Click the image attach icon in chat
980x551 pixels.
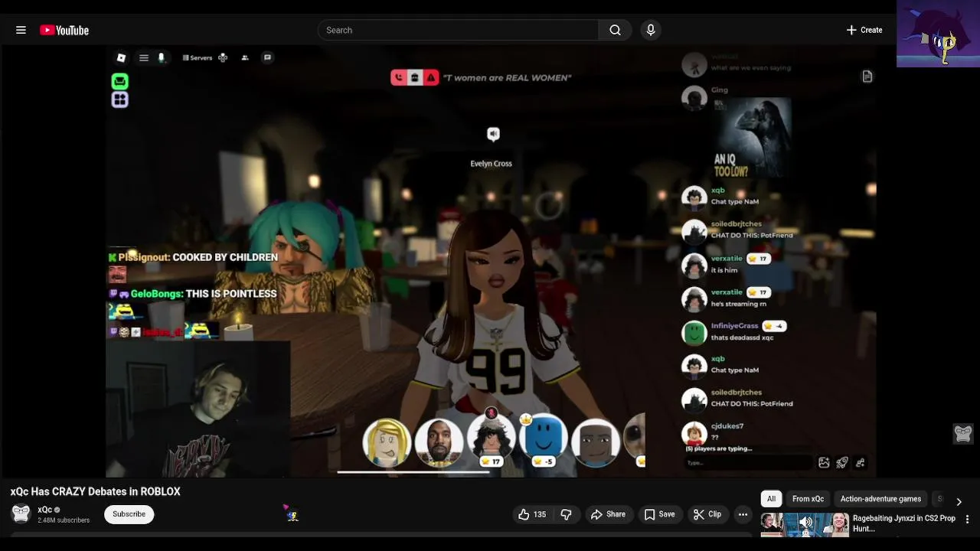point(824,462)
